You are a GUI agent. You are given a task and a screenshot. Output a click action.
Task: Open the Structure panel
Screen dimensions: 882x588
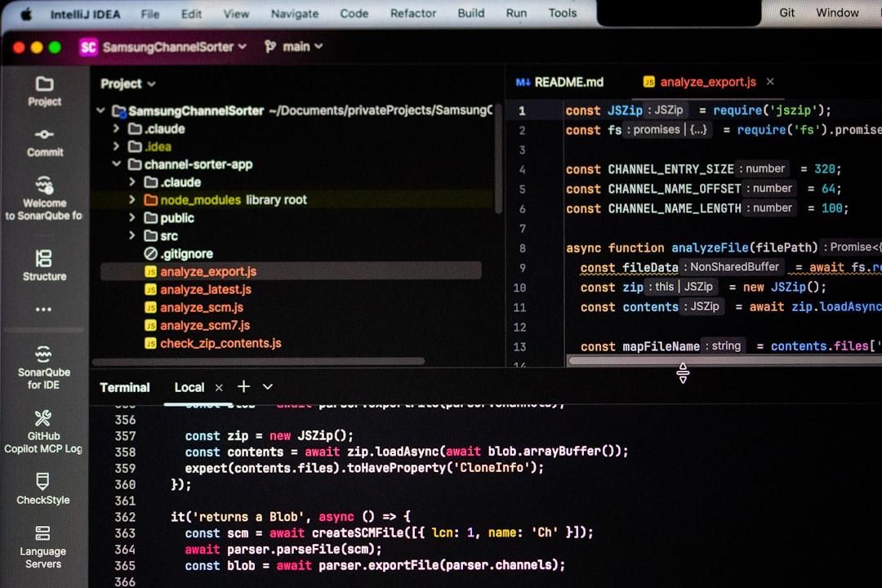pyautogui.click(x=45, y=265)
